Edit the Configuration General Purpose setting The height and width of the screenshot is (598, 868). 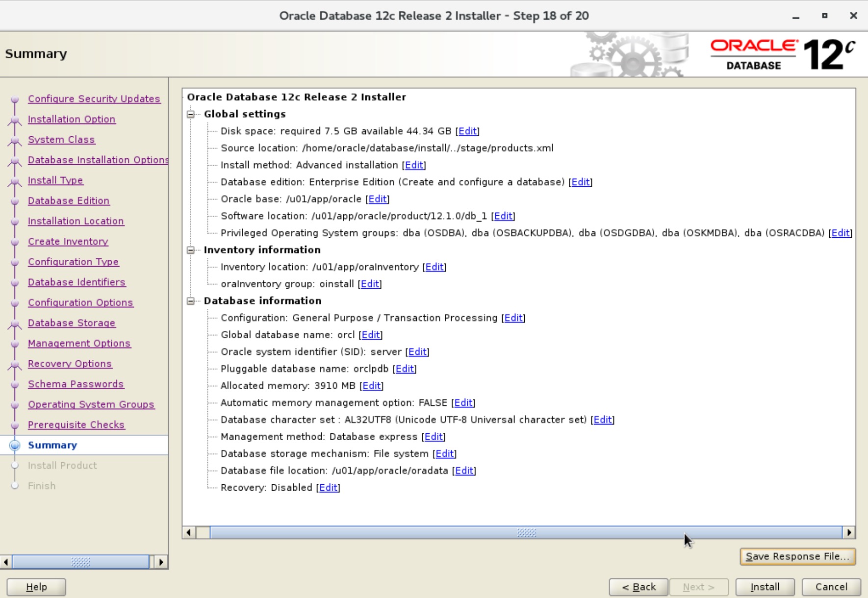click(x=513, y=318)
